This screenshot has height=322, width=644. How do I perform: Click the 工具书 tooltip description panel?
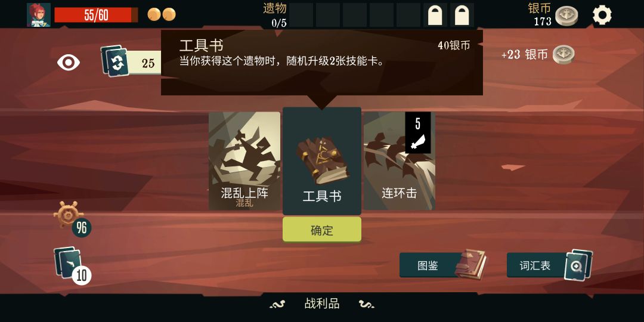322,63
